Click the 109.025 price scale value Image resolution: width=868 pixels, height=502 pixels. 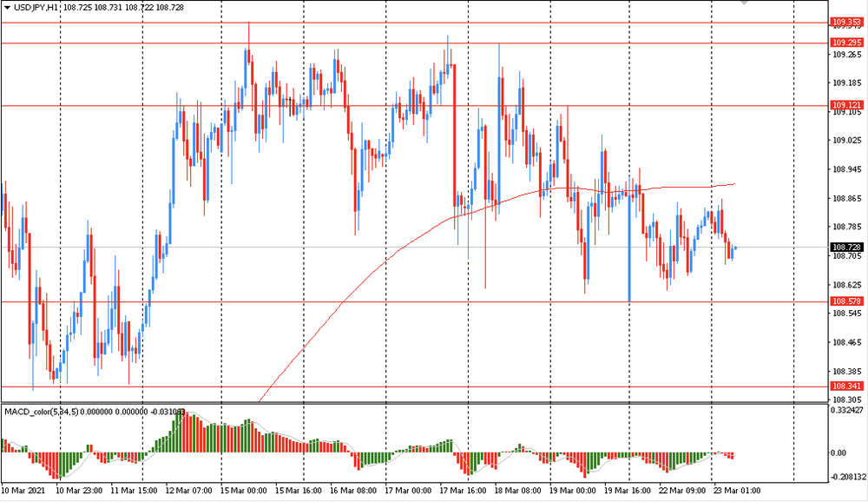847,141
